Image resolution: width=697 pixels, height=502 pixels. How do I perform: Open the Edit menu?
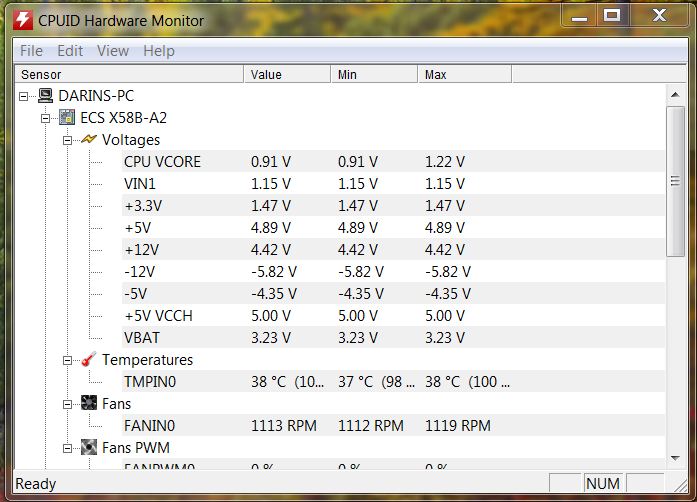pyautogui.click(x=70, y=51)
